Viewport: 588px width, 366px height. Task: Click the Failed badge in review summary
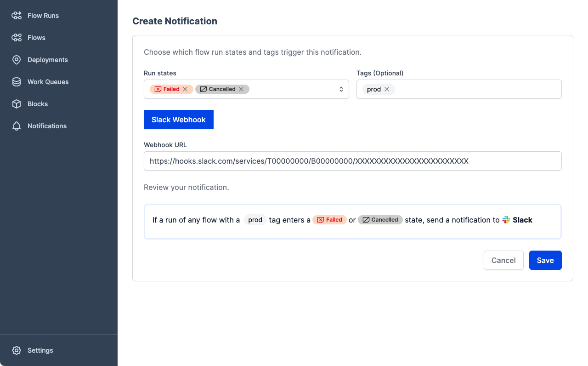329,220
